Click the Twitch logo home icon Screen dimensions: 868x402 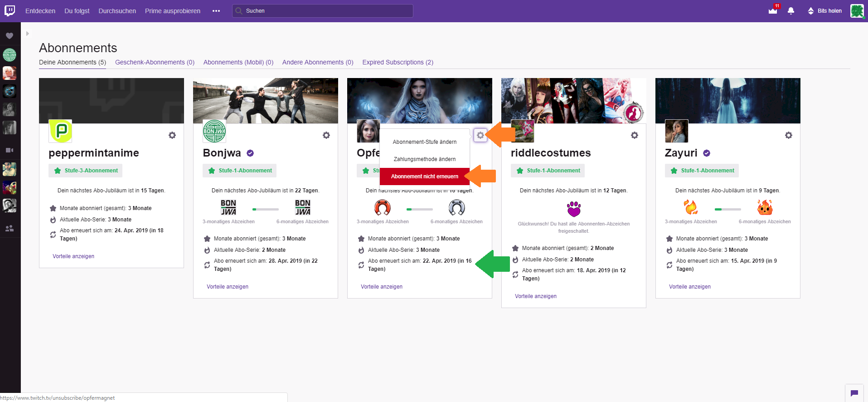coord(10,10)
